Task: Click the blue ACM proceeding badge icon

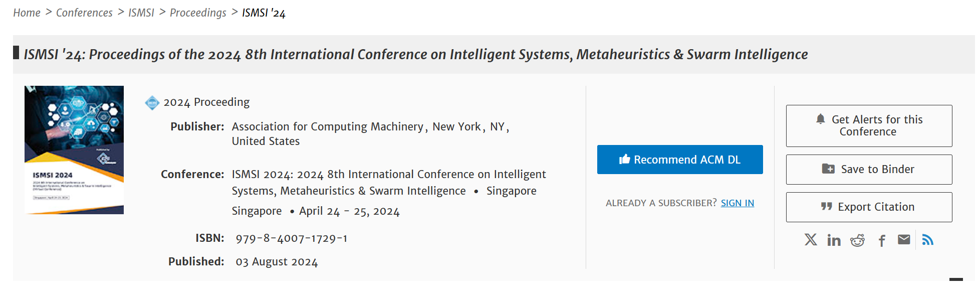Action: (152, 103)
